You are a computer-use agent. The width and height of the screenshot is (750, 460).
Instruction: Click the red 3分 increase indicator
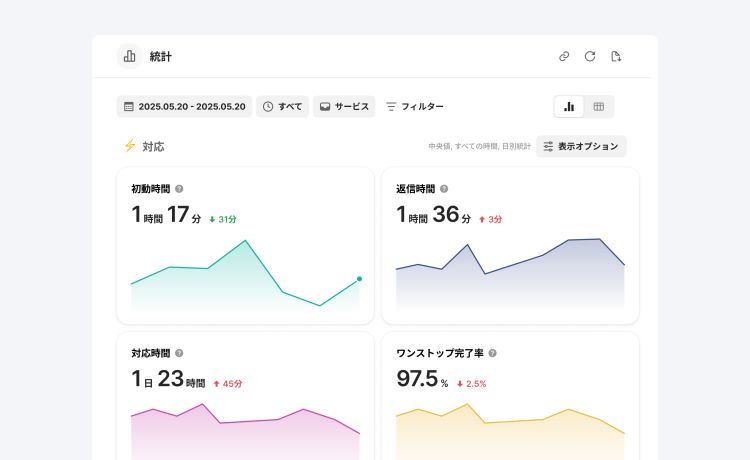pyautogui.click(x=490, y=219)
